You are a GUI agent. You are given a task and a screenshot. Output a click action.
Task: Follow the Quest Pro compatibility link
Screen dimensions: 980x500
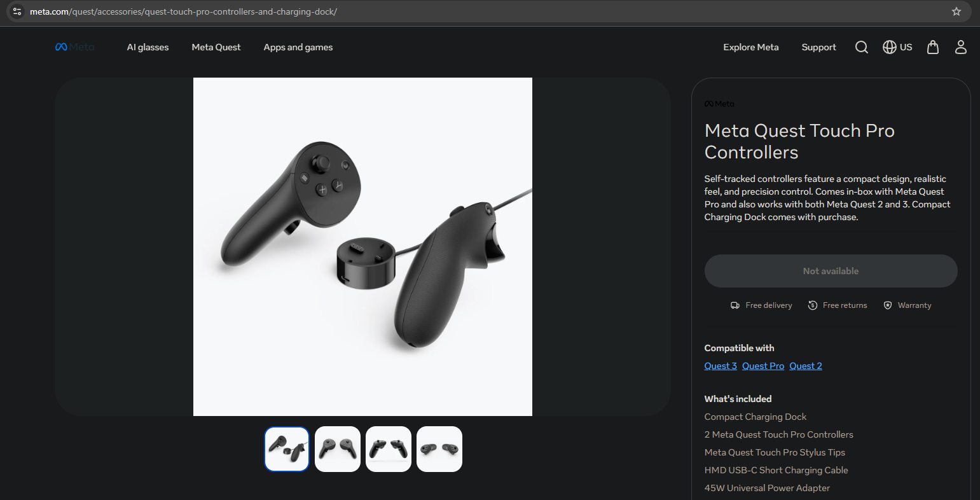tap(763, 366)
